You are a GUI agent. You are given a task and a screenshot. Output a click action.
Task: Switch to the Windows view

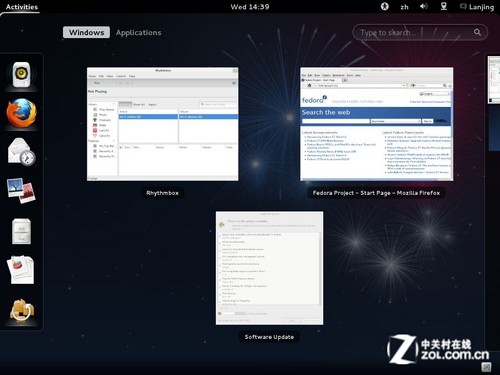pyautogui.click(x=86, y=32)
